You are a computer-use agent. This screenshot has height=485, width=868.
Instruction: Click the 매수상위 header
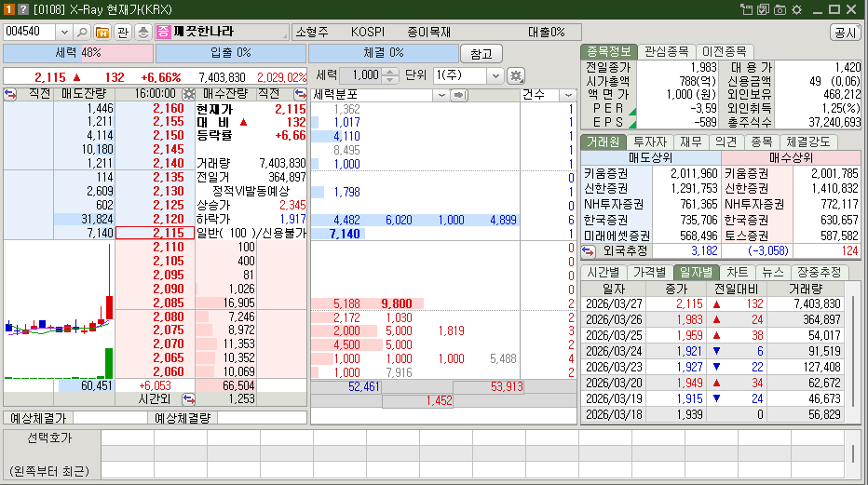(x=791, y=158)
